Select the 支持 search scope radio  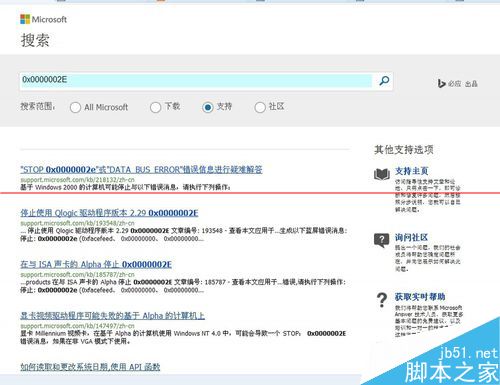point(207,107)
